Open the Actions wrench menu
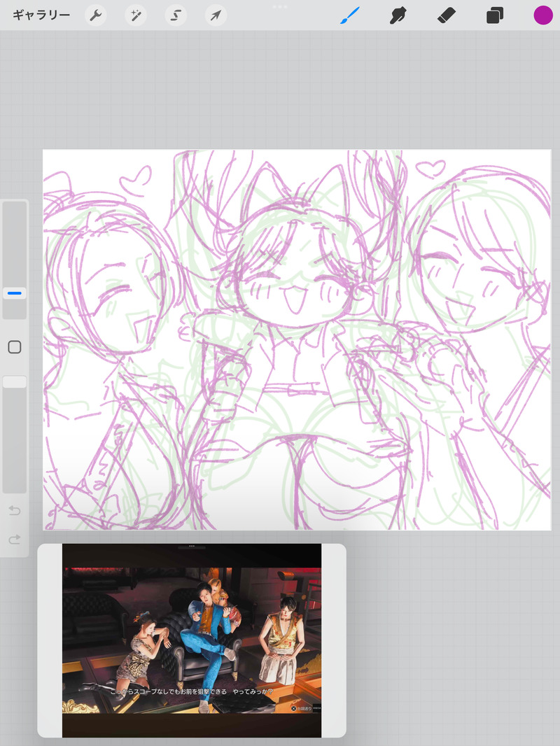This screenshot has height=746, width=560. [x=96, y=15]
